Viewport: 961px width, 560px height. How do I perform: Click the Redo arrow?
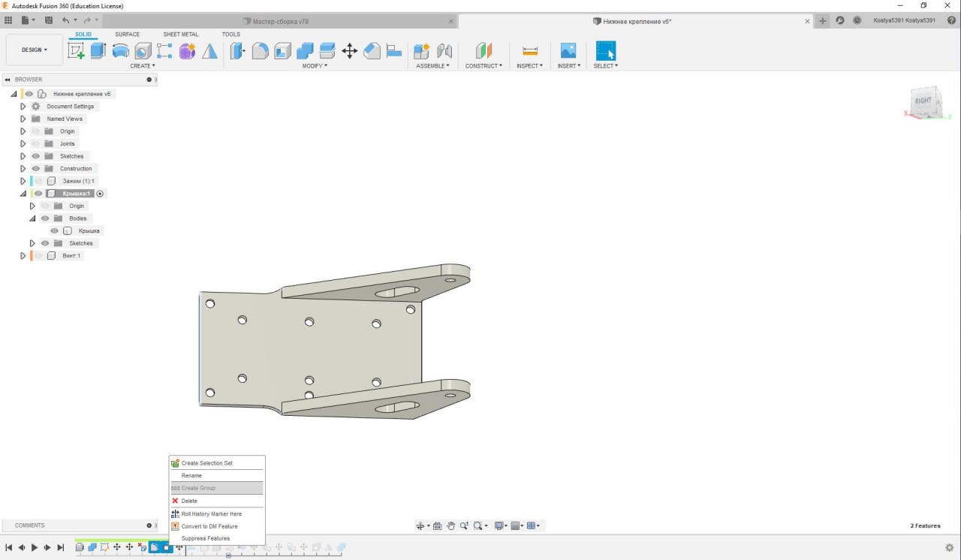pos(87,20)
